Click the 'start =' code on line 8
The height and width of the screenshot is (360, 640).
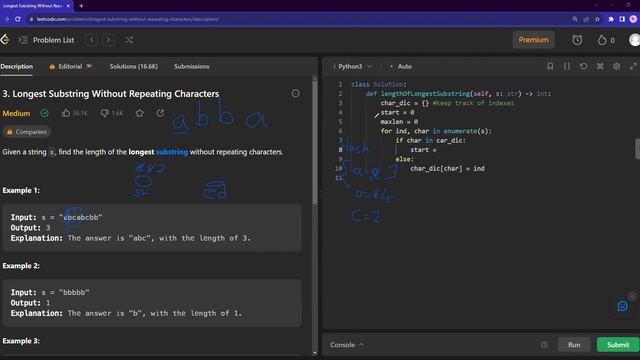[x=423, y=150]
